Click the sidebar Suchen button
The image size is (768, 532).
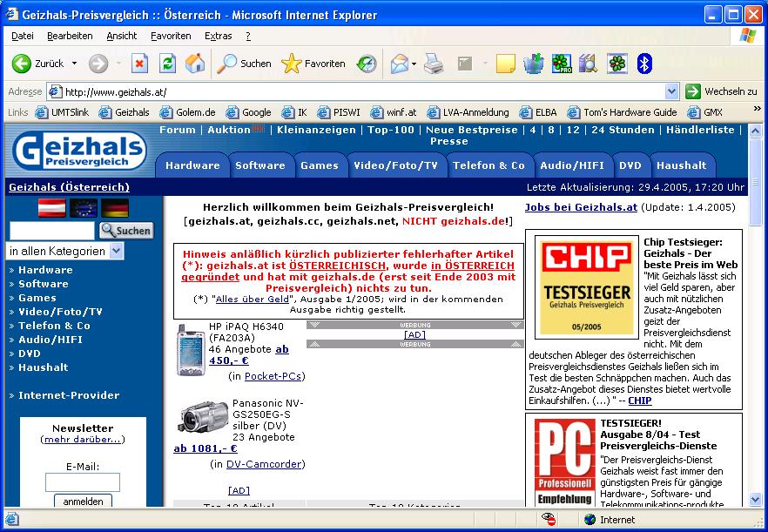tap(126, 230)
